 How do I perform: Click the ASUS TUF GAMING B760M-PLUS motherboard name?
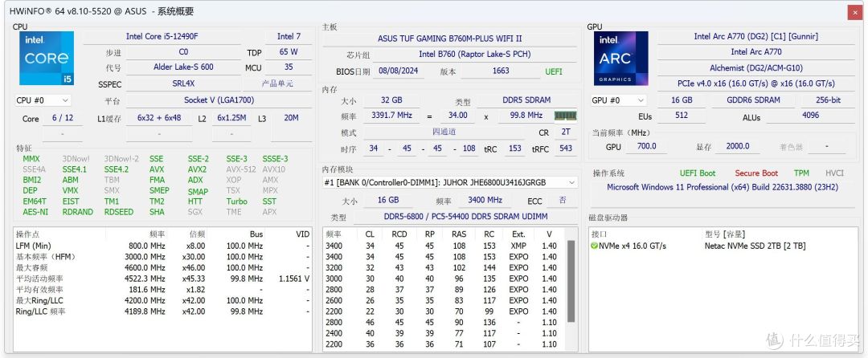click(x=450, y=39)
